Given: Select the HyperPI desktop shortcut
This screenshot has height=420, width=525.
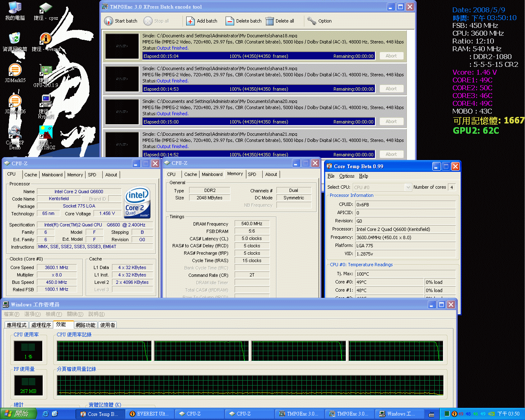Looking at the screenshot, I should 46,107.
